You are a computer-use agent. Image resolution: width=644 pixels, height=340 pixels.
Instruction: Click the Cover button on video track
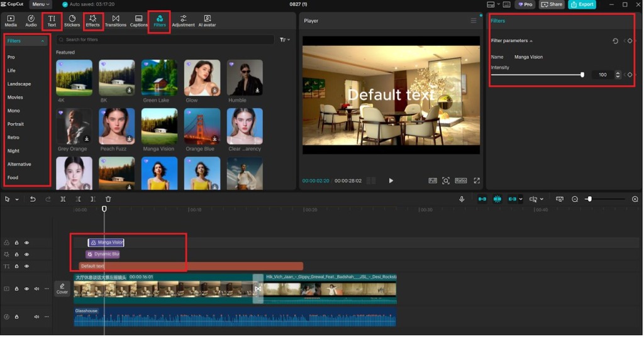[x=62, y=288]
